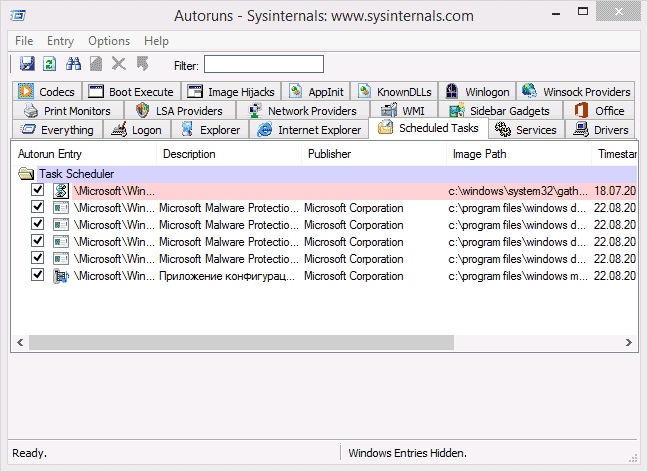Sort by Autorun Entry column header
The image size is (648, 472).
point(84,154)
